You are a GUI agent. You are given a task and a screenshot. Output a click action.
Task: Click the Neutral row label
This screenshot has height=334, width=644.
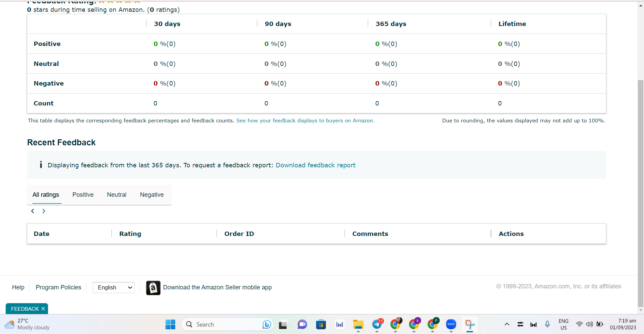(46, 64)
